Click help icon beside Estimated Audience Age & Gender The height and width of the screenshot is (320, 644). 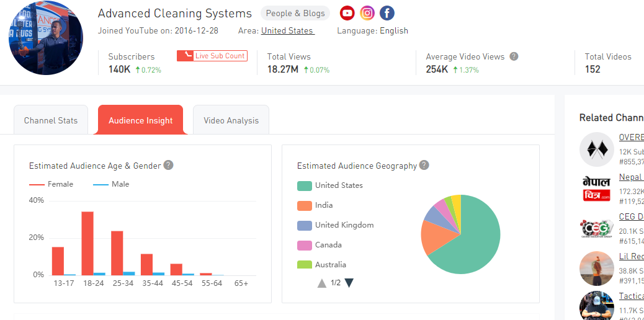click(x=168, y=165)
